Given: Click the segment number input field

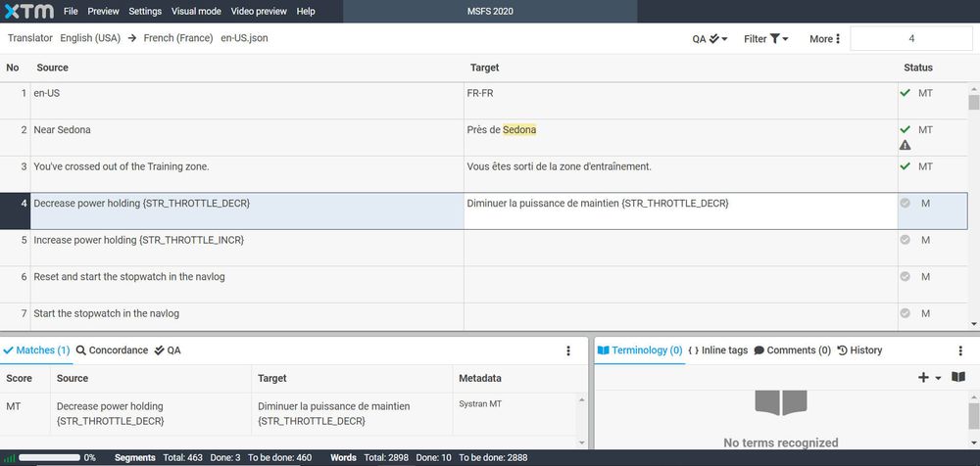Looking at the screenshot, I should tap(910, 39).
